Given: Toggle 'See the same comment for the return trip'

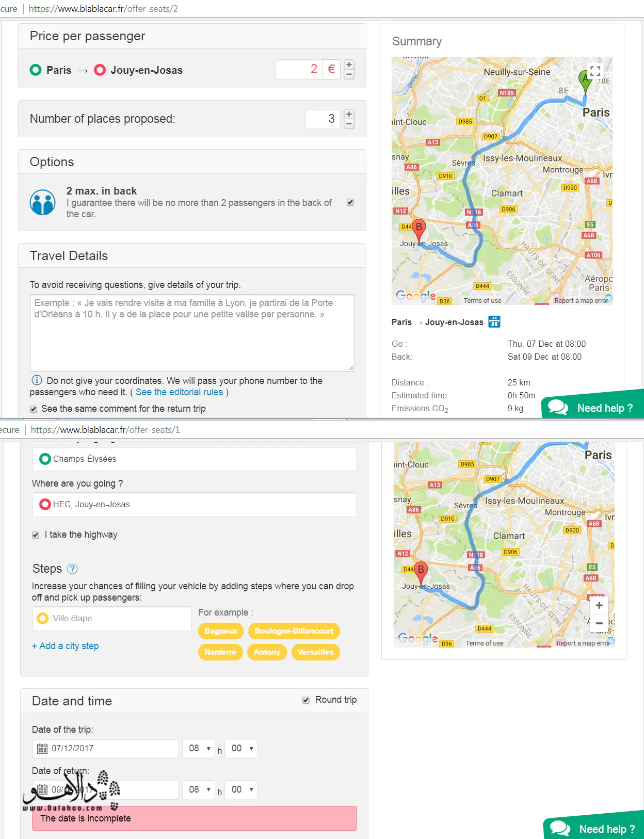Looking at the screenshot, I should coord(34,409).
